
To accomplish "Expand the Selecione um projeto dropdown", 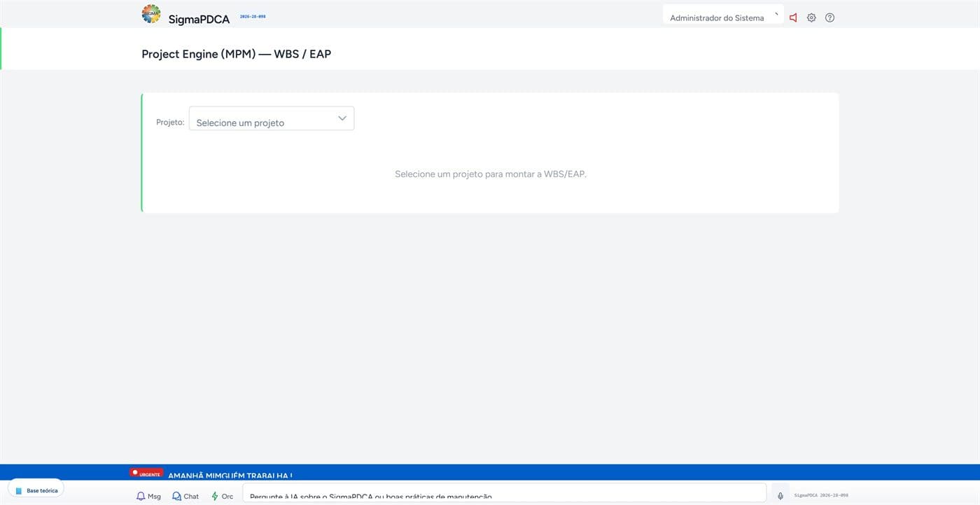I will click(x=272, y=118).
